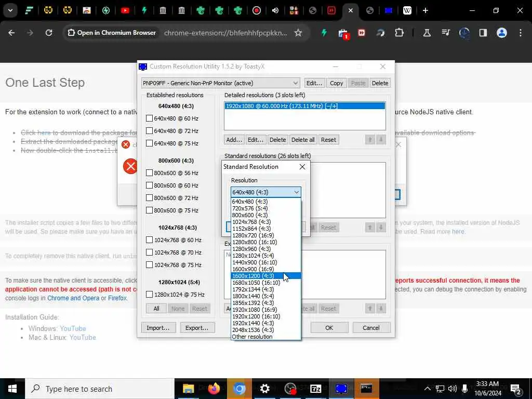Enable 800x600 @ 56 Hz resolution
Image resolution: width=532 pixels, height=399 pixels.
pyautogui.click(x=149, y=173)
